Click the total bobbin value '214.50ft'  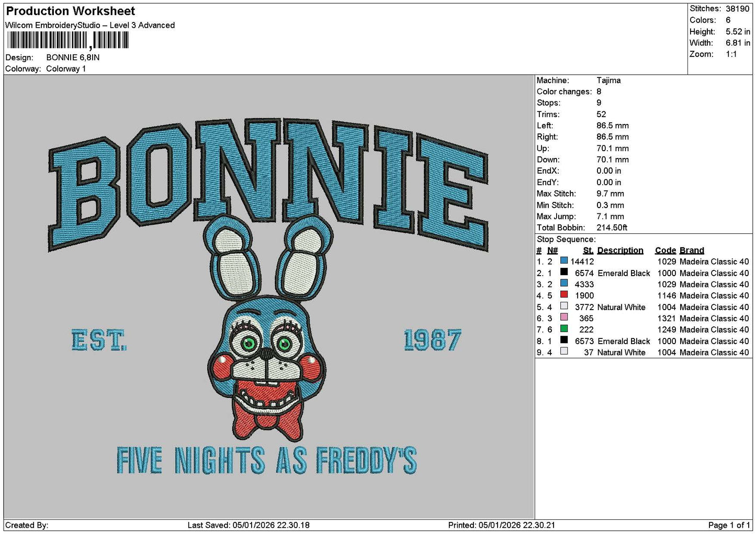coord(612,228)
